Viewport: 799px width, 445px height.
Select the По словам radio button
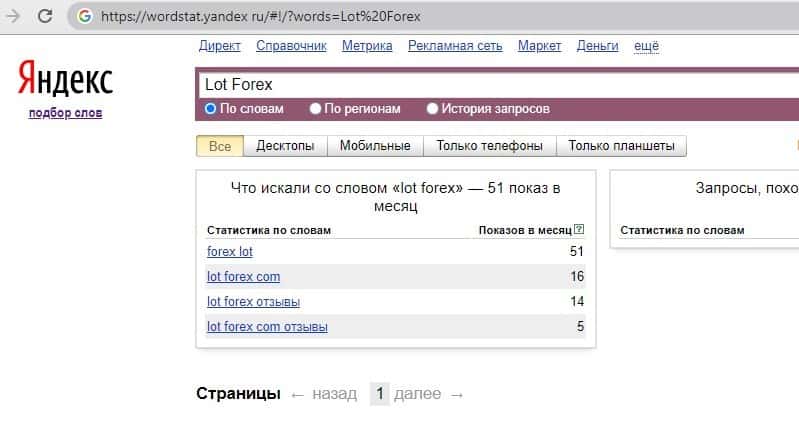(x=210, y=109)
